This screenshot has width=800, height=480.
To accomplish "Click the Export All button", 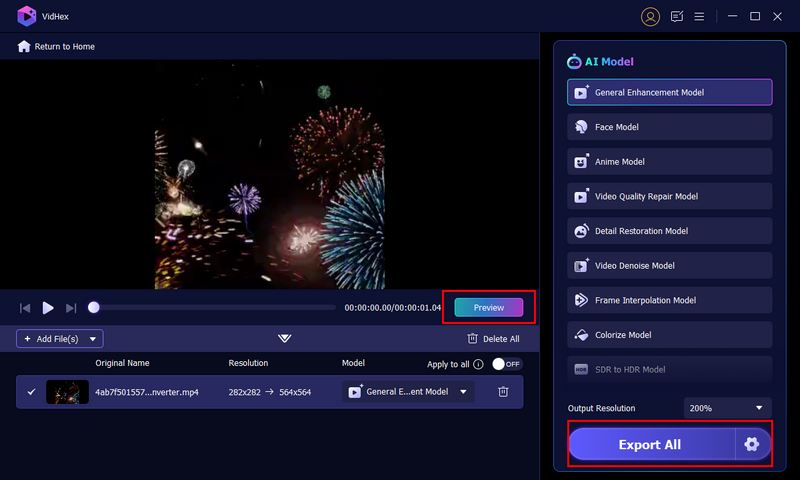I will coord(650,444).
